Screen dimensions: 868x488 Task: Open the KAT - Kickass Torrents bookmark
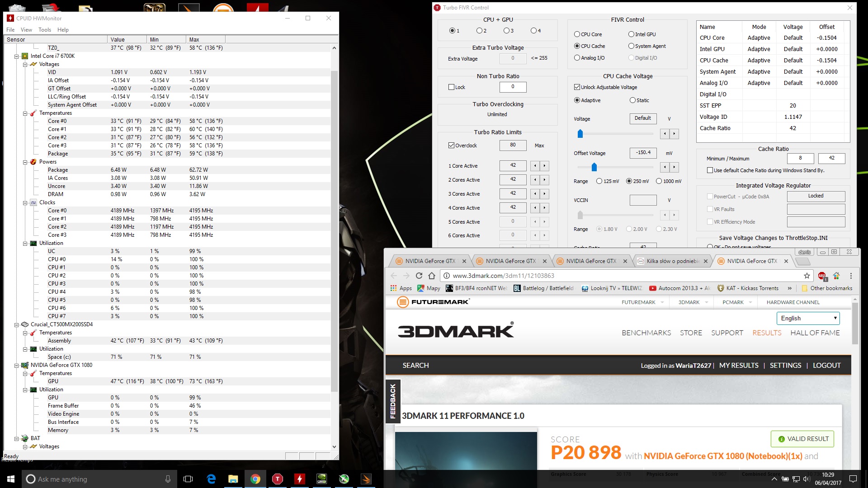click(x=748, y=288)
